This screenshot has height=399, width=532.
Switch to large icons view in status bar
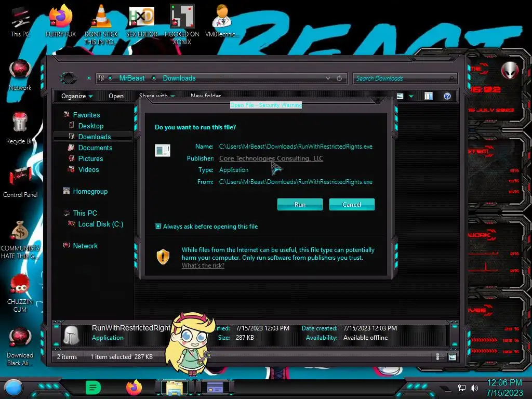453,357
